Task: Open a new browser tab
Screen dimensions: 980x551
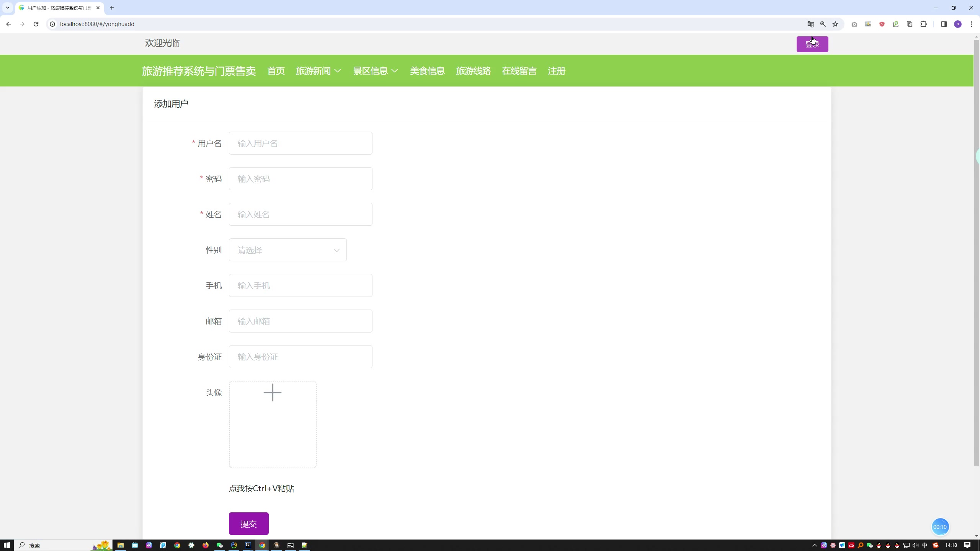Action: (x=112, y=8)
